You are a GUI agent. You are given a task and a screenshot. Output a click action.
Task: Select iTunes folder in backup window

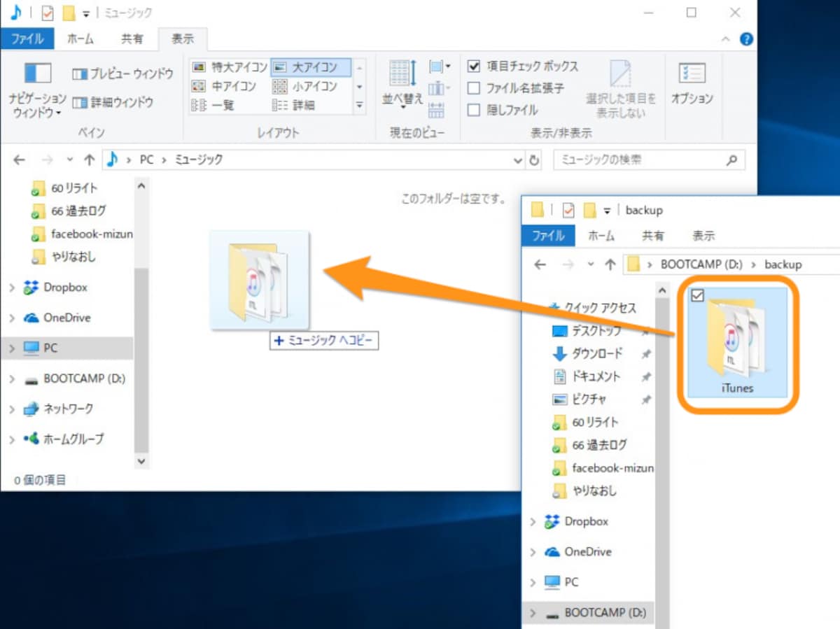(x=737, y=343)
